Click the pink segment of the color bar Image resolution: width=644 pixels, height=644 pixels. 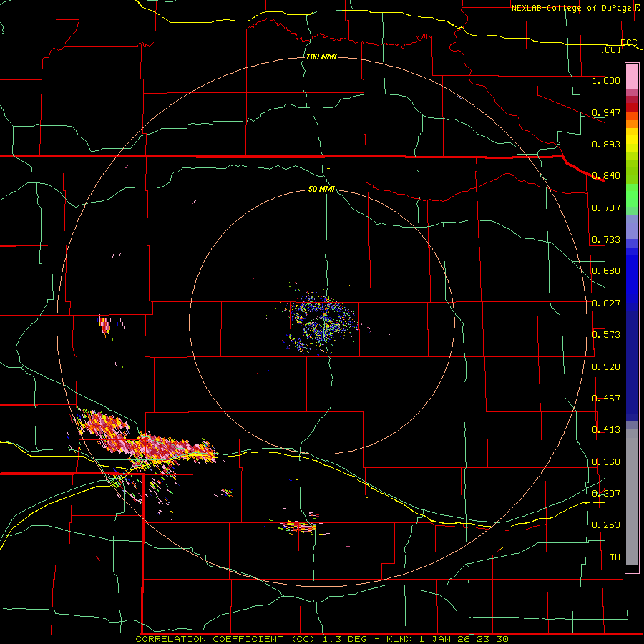point(632,77)
